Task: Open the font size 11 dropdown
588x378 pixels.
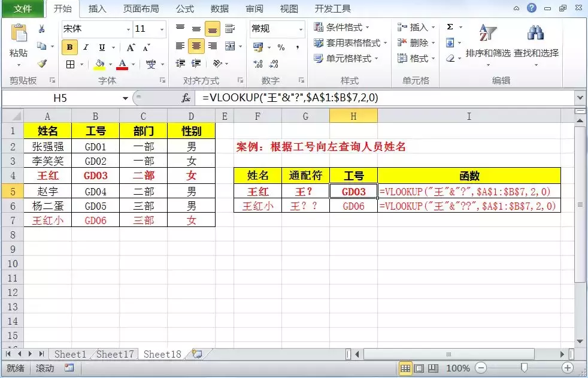Action: 162,29
